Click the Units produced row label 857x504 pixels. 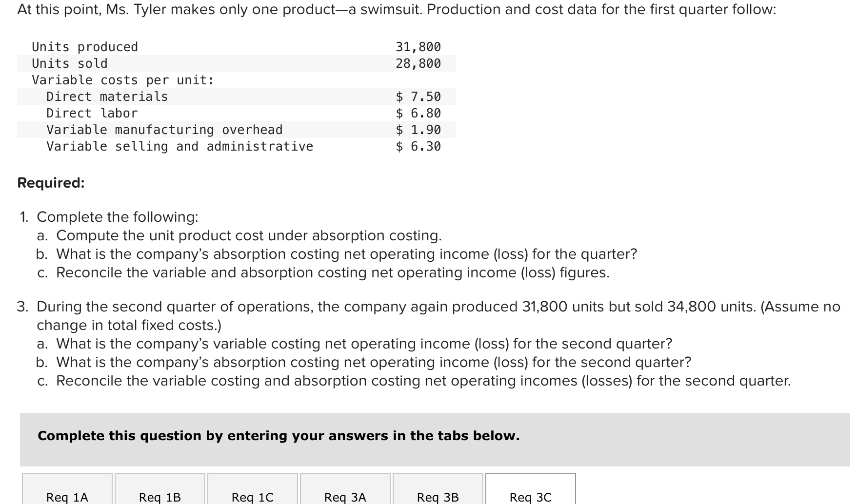coord(85,47)
